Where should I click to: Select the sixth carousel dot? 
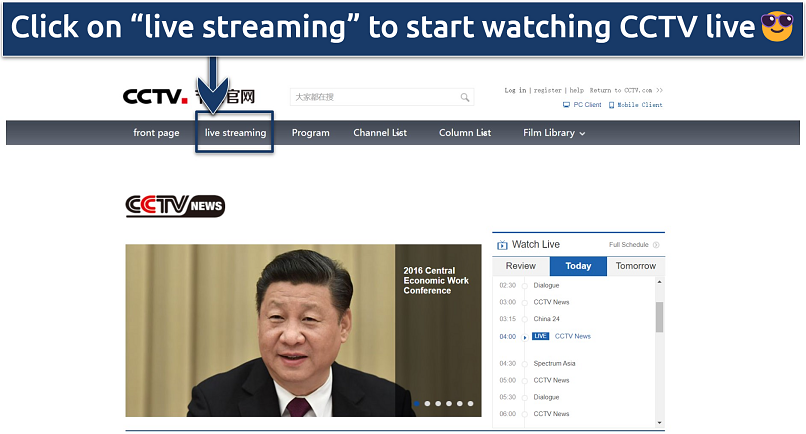click(470, 404)
